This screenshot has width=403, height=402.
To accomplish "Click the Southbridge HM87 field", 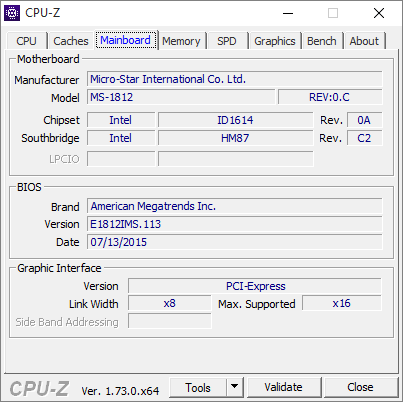I will point(235,138).
